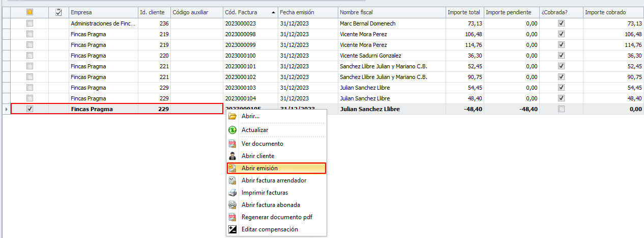Viewport: 644px width, 238px height.
Task: Sort by Importe total column header
Action: click(464, 12)
